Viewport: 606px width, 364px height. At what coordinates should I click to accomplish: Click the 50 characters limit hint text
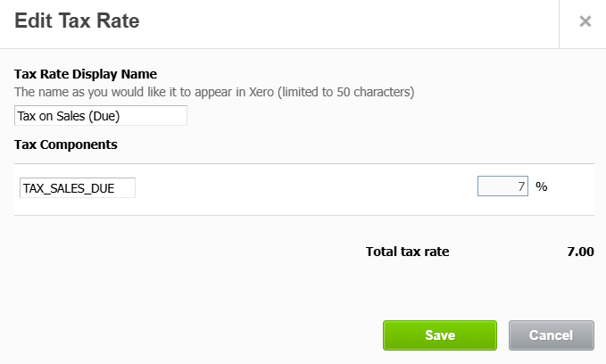tap(214, 92)
